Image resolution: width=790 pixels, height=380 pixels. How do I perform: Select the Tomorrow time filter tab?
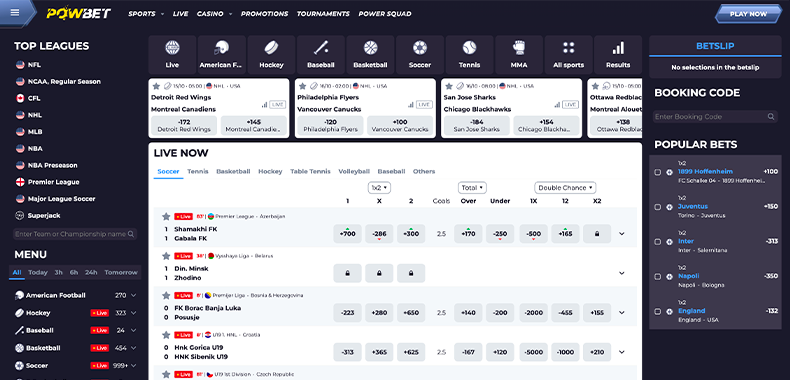pos(121,272)
